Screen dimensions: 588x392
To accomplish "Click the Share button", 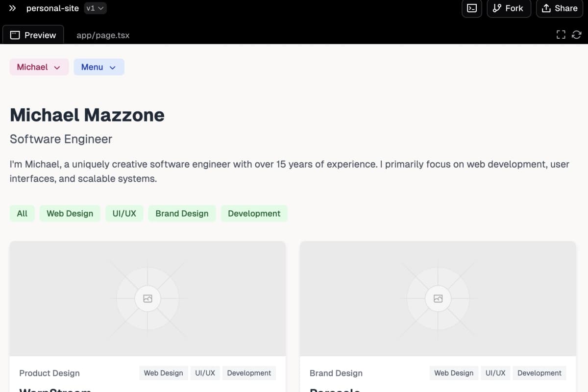I will click(560, 8).
